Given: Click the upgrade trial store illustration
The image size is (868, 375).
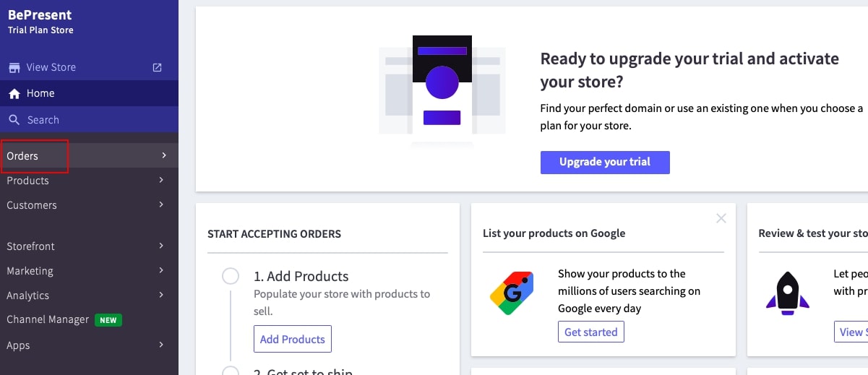Looking at the screenshot, I should tap(442, 90).
